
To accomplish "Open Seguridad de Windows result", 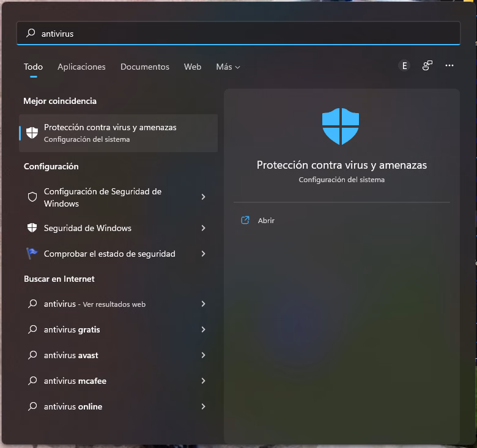I will pos(119,228).
